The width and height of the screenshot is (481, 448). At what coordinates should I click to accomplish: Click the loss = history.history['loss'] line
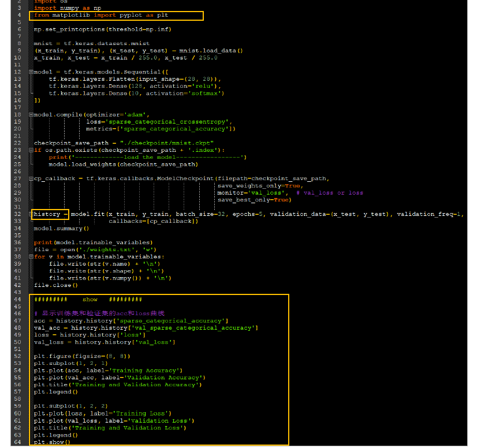[x=90, y=335]
